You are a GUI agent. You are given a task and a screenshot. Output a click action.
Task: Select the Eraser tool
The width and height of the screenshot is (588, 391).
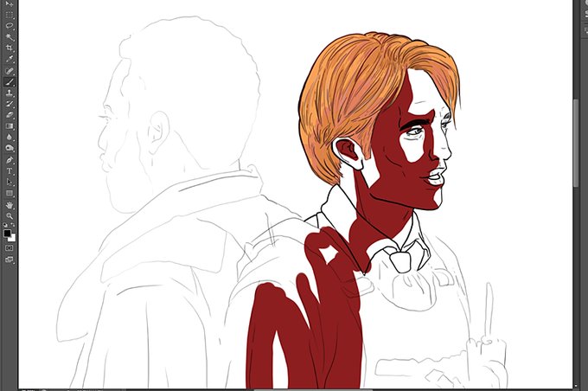coord(9,115)
